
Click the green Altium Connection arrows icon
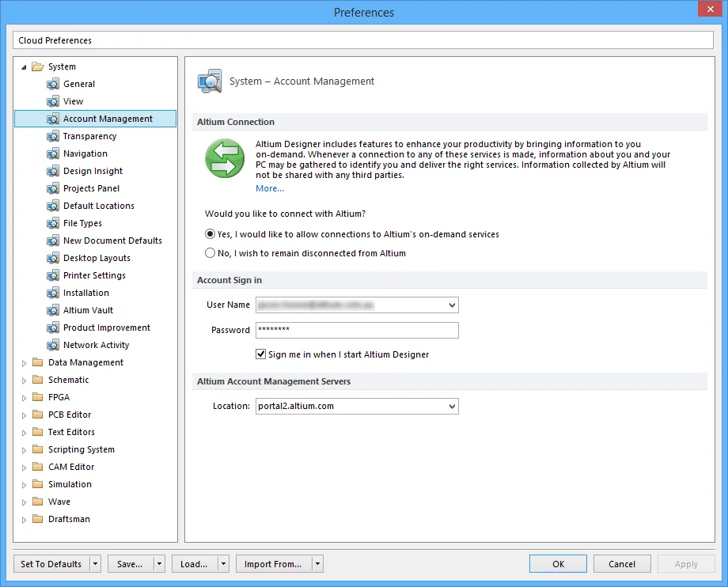tap(225, 158)
